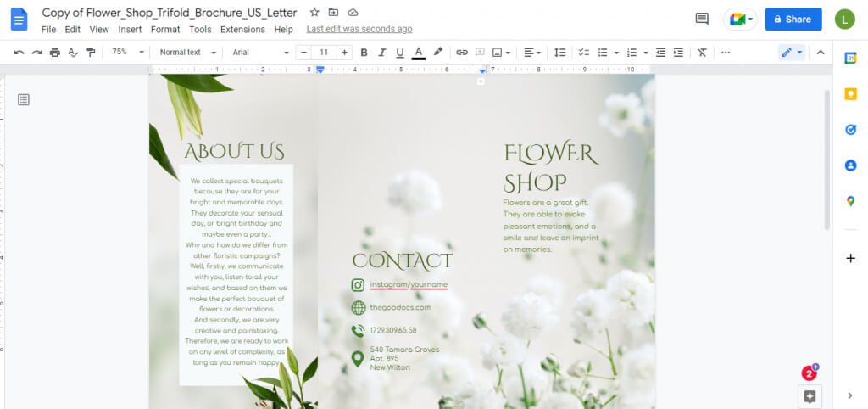Click the blue Share button
This screenshot has width=868, height=409.
pos(793,19)
